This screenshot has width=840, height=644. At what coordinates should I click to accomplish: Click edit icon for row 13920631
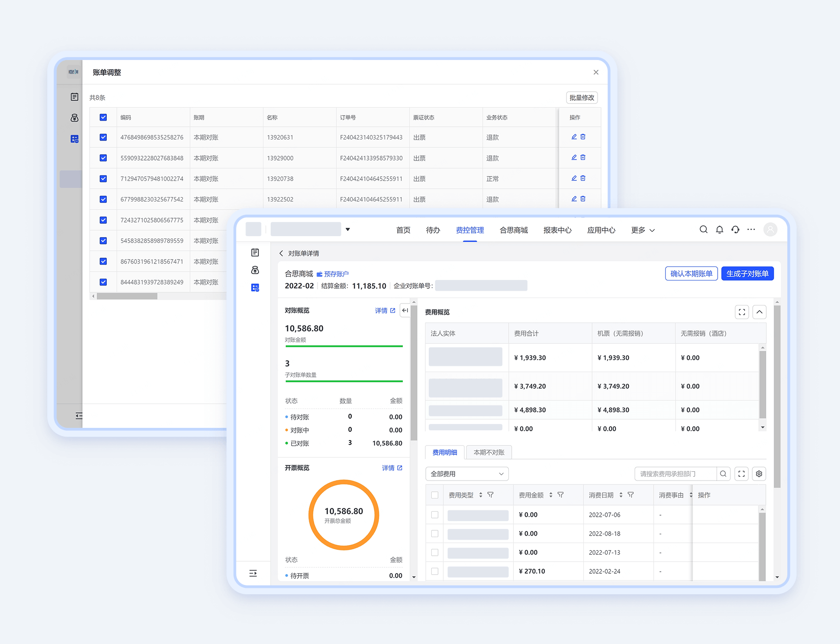coord(574,137)
